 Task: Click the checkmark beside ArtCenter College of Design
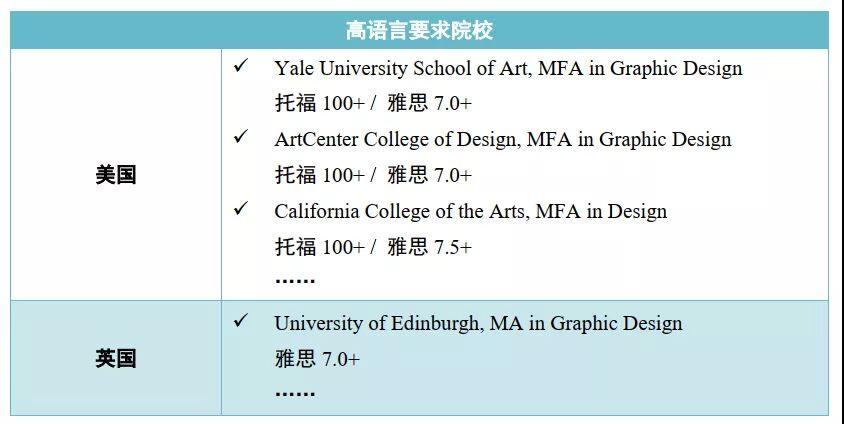click(240, 137)
